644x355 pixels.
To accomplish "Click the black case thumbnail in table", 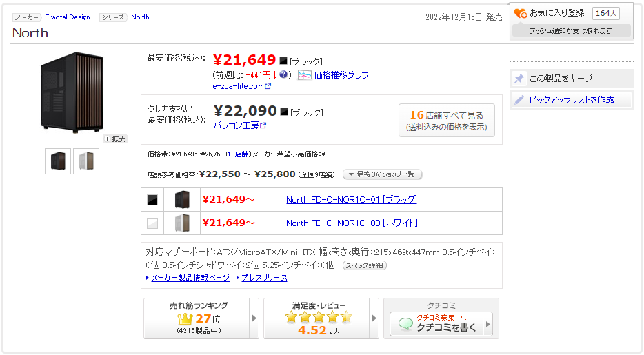I will pyautogui.click(x=182, y=200).
